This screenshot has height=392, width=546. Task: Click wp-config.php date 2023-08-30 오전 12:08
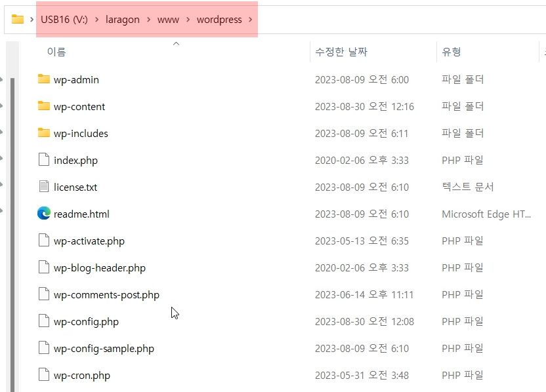click(364, 321)
